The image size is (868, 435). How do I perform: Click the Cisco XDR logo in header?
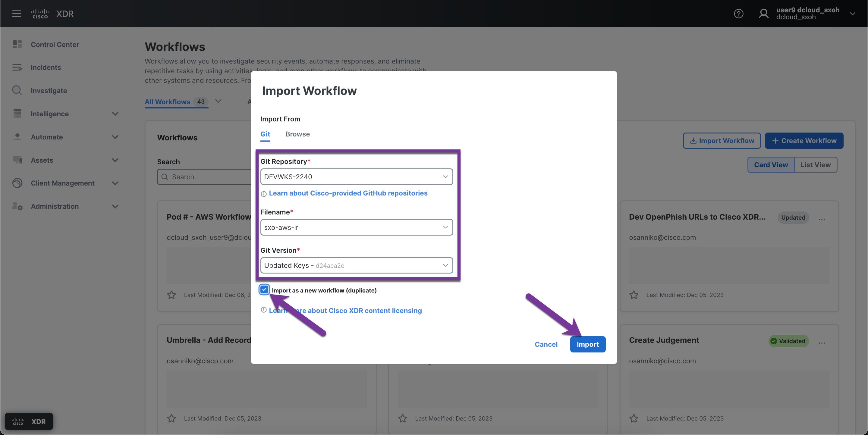52,14
